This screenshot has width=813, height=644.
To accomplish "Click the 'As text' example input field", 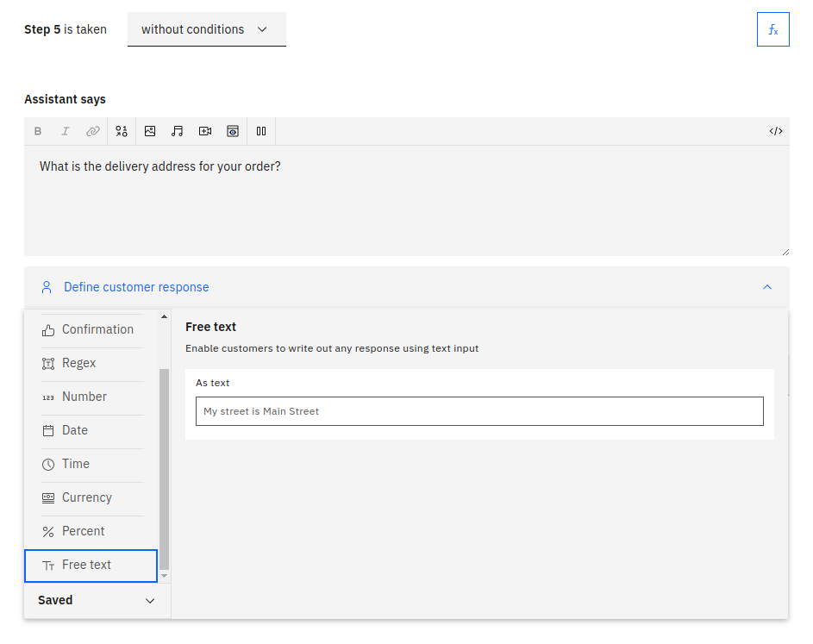I will tap(478, 411).
